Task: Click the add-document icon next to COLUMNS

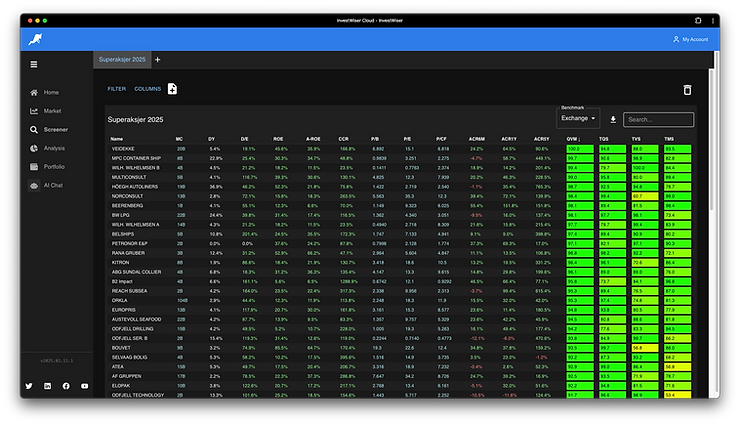Action: (x=172, y=89)
